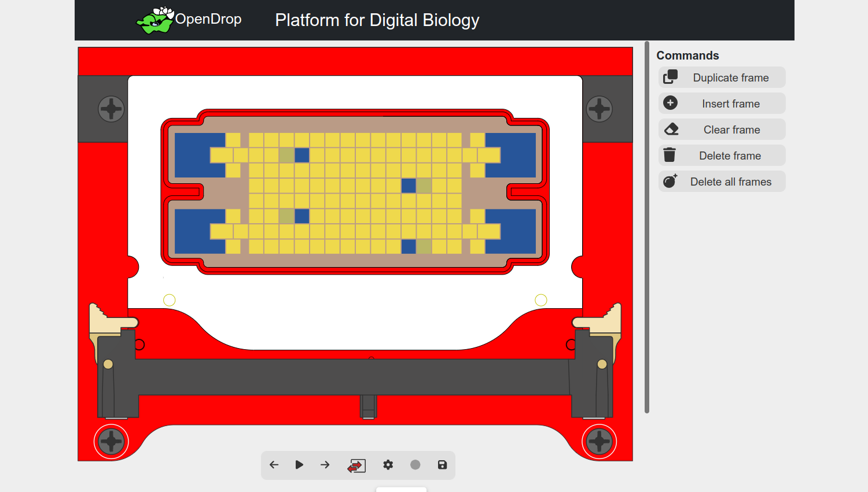
Task: Play the frame sequence
Action: pyautogui.click(x=299, y=464)
